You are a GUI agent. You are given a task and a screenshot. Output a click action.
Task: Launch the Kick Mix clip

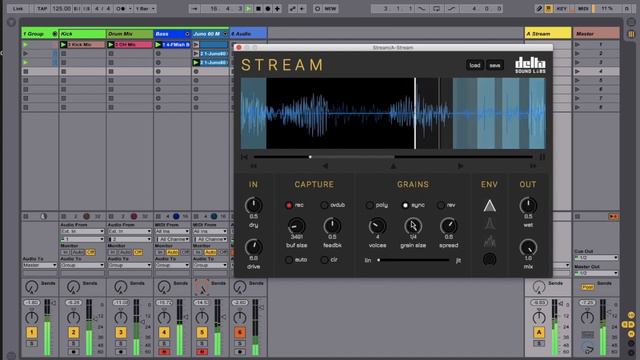coord(63,44)
